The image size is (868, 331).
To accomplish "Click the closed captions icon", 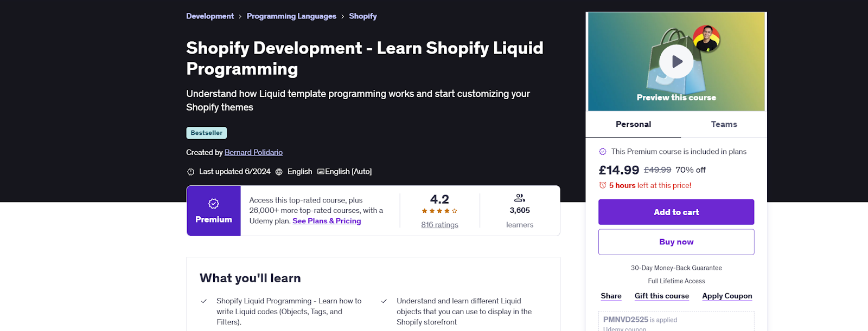I will pyautogui.click(x=321, y=172).
